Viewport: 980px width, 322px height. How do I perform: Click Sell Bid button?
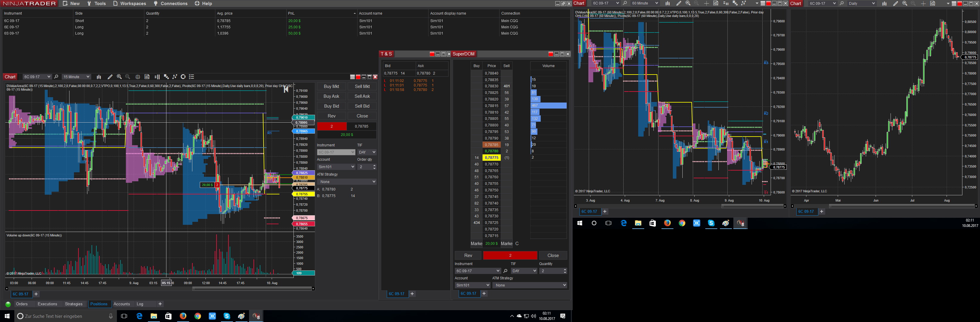click(x=362, y=106)
